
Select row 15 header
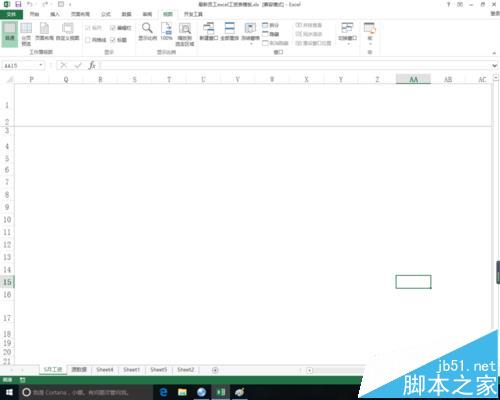(x=7, y=282)
